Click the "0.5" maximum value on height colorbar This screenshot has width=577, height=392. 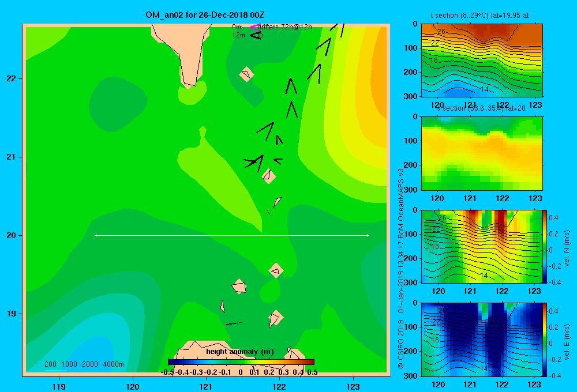312,372
